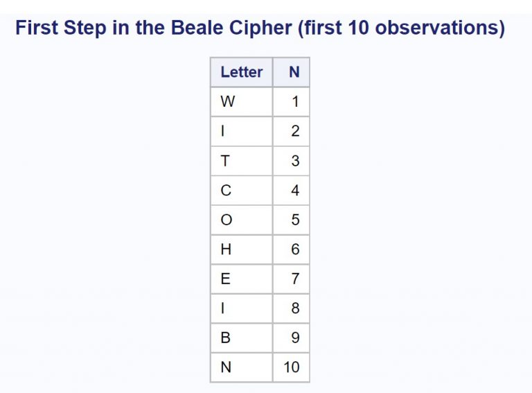Click the letter cell containing "B"
The height and width of the screenshot is (393, 532).
pyautogui.click(x=241, y=338)
